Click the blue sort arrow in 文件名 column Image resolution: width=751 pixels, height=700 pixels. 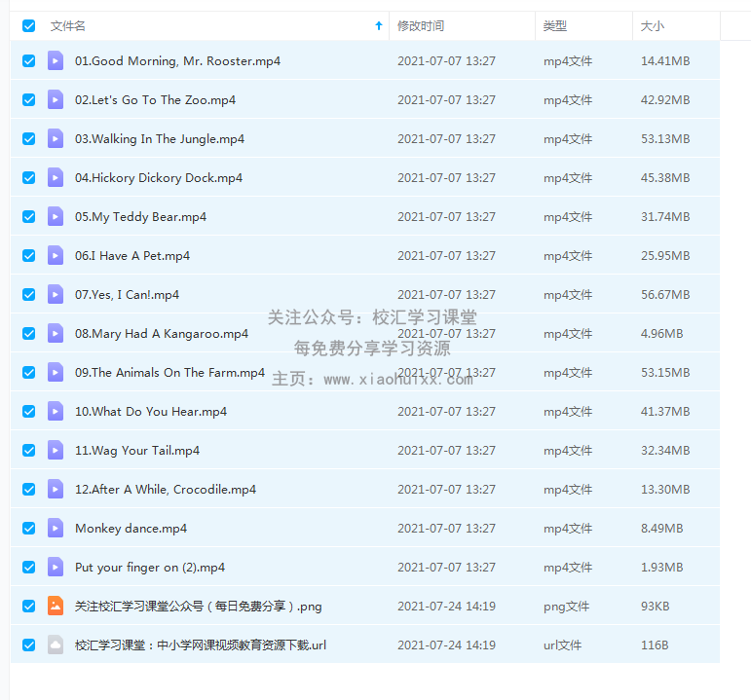(379, 26)
